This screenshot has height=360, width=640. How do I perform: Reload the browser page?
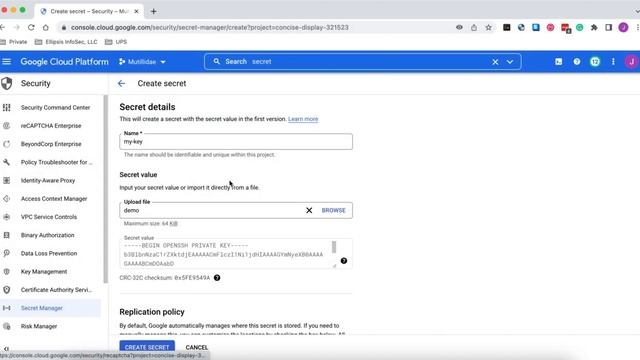point(31,27)
